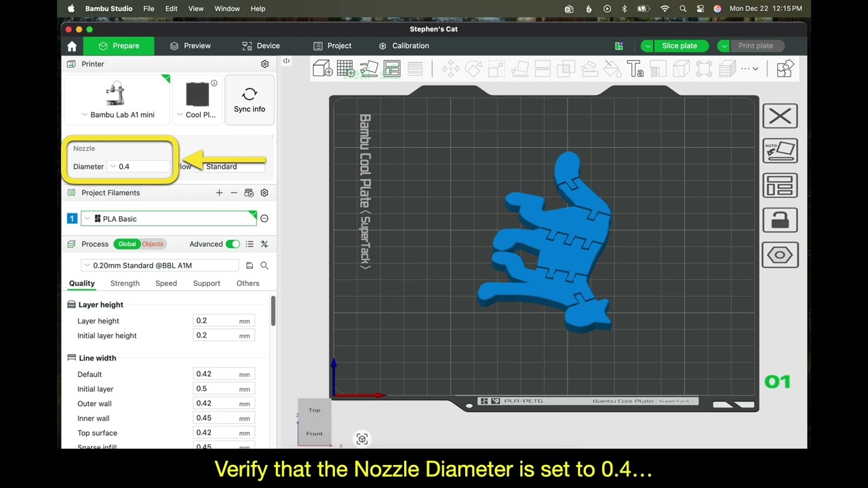This screenshot has height=488, width=868.
Task: Open the Text shape tool
Action: pyautogui.click(x=635, y=68)
